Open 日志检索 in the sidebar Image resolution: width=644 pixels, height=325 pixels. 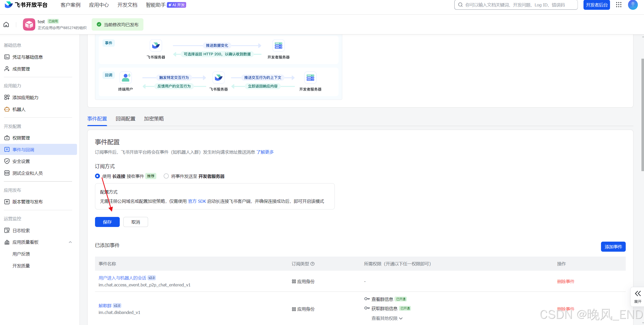pyautogui.click(x=21, y=230)
